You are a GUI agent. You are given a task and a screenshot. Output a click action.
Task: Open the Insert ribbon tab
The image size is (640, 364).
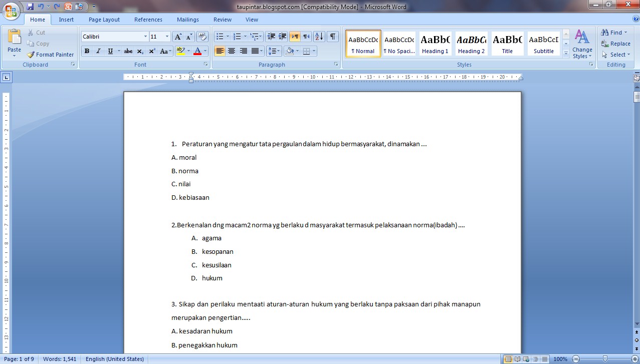tap(66, 20)
